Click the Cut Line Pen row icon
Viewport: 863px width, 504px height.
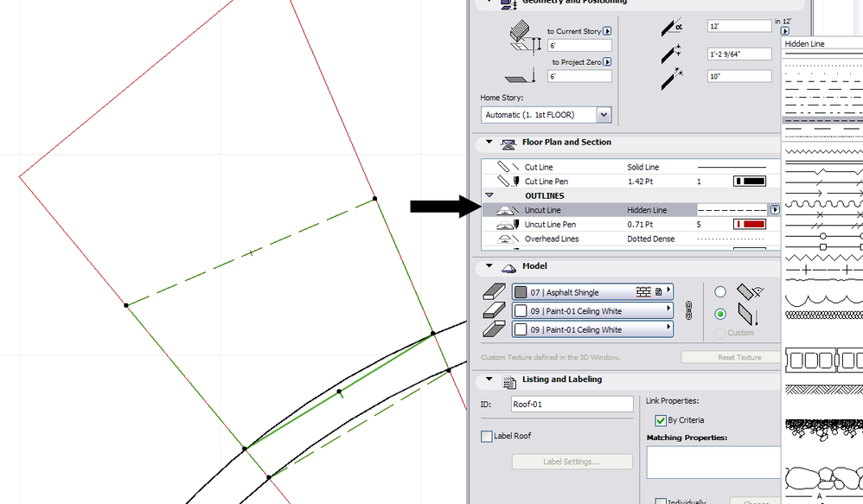[x=508, y=181]
